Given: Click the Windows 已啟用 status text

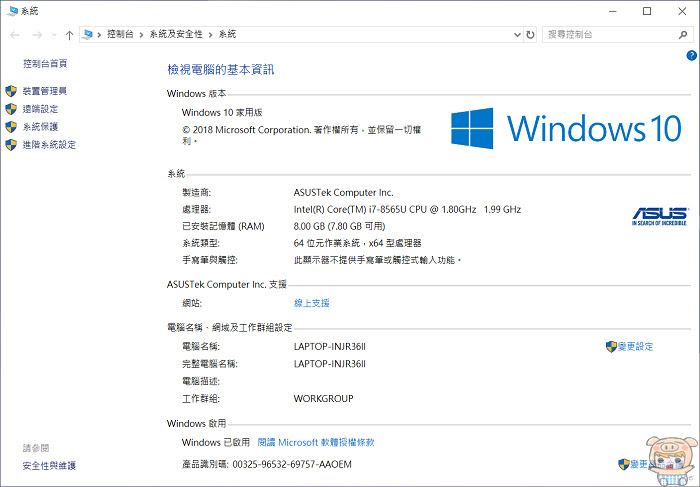Looking at the screenshot, I should point(216,442).
